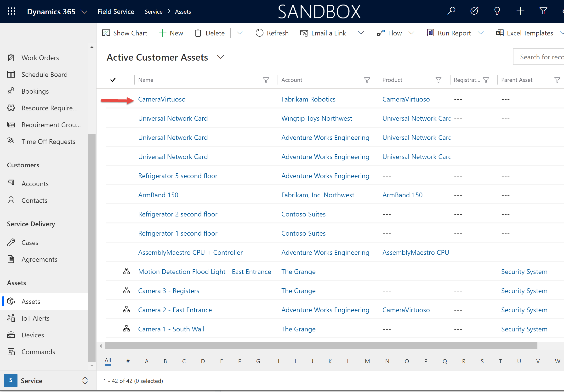Open ArmBand 150 asset name link
Viewport: 564px width, 392px height.
(158, 195)
